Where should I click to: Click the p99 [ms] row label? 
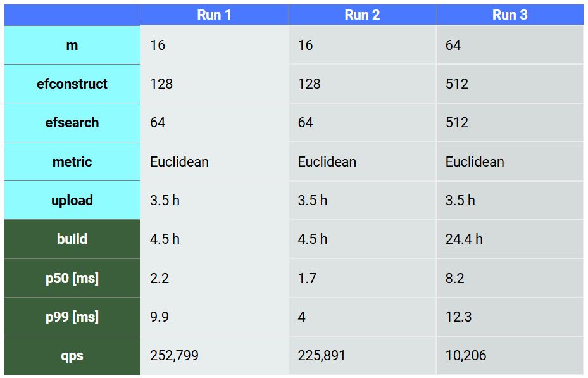[72, 317]
